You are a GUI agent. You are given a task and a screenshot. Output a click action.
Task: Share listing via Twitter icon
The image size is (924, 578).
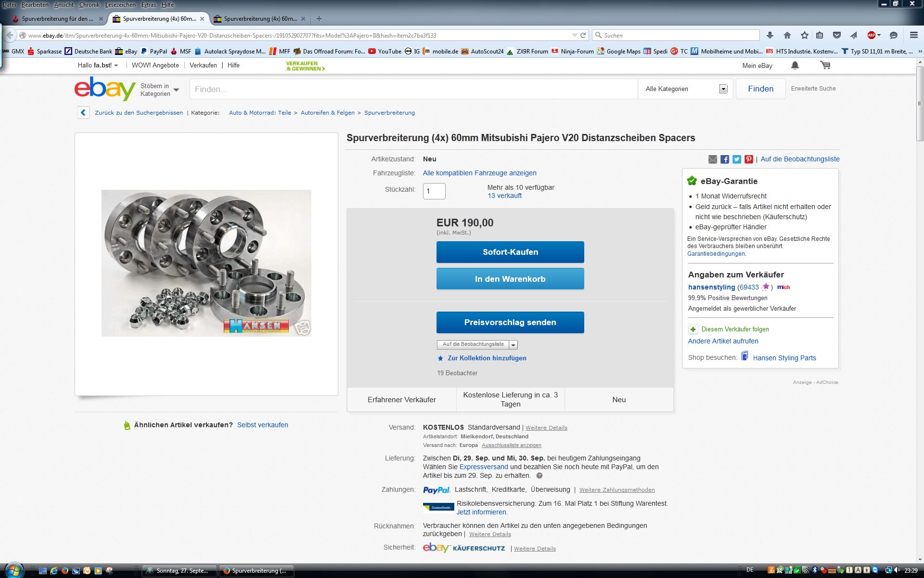(x=737, y=159)
